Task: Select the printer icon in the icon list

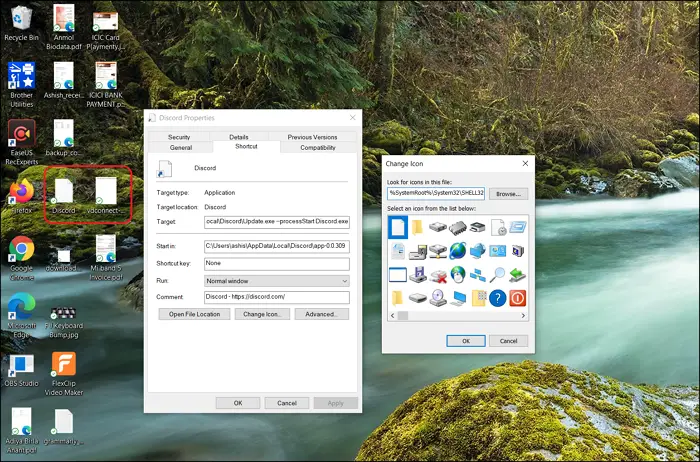Action: coord(478,228)
